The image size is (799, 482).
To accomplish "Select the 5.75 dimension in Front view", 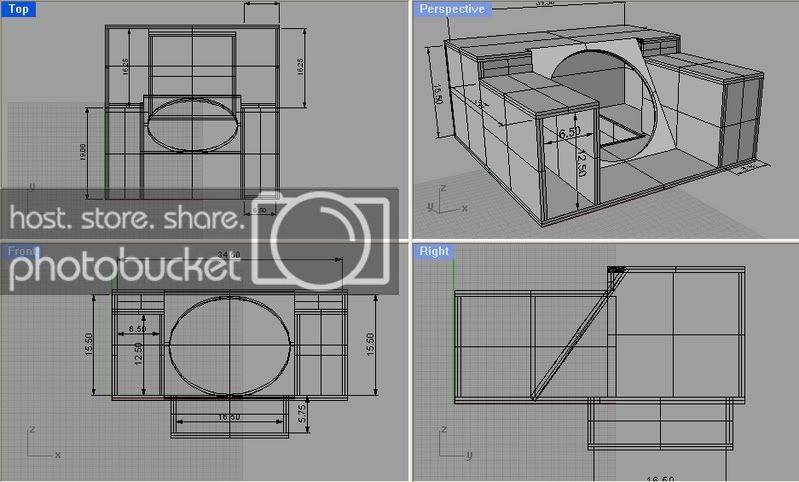I will (302, 413).
